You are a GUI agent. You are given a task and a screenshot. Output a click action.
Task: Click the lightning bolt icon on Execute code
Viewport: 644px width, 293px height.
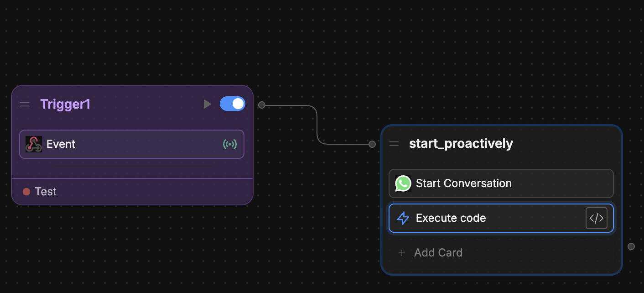[x=403, y=218]
